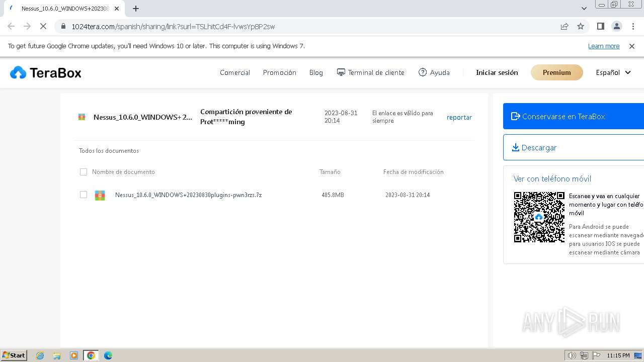Open the Chrome three-dot menu

633,27
